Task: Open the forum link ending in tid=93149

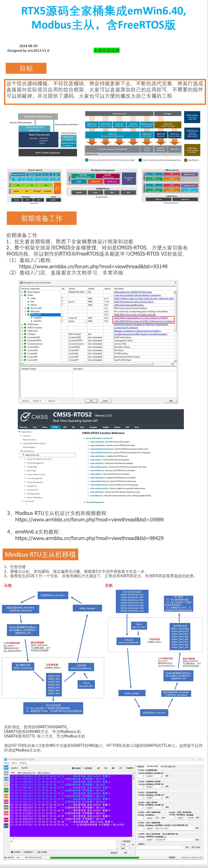Action: click(x=93, y=267)
